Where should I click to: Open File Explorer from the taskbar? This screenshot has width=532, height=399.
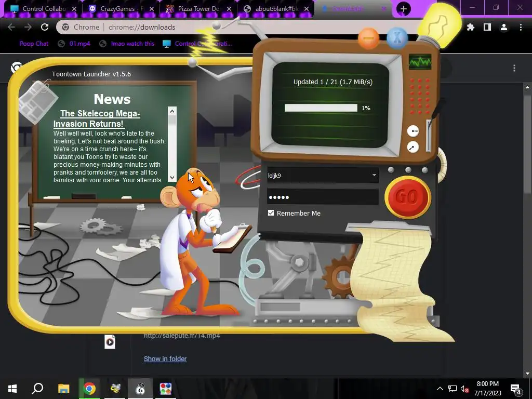64,389
